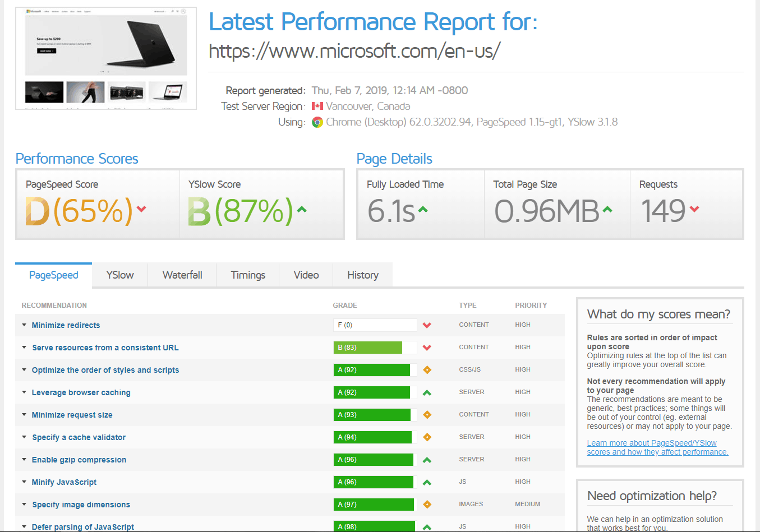Click the A (93) grade bar
The width and height of the screenshot is (760, 532).
(375, 415)
